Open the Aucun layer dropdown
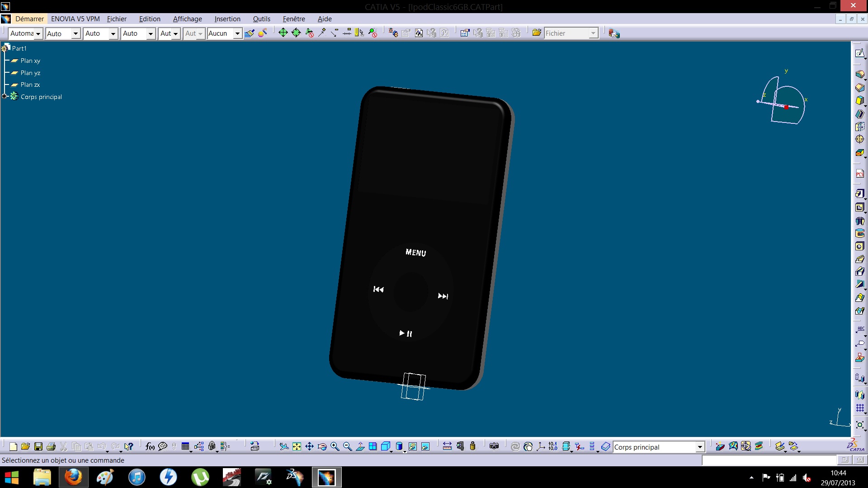Image resolution: width=868 pixels, height=488 pixels. 237,33
